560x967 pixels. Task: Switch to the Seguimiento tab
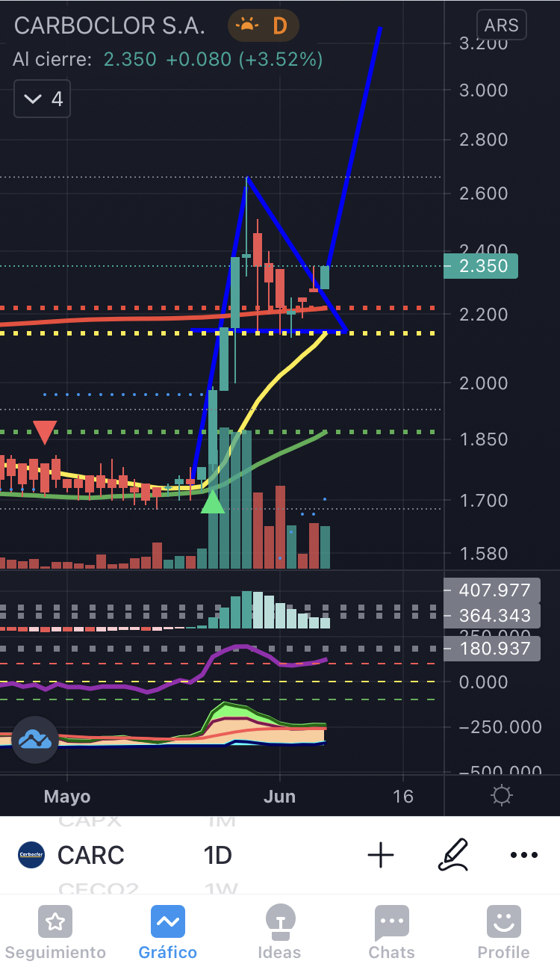click(55, 933)
